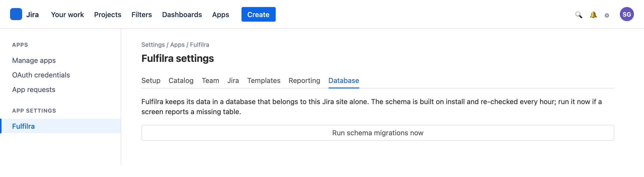Image resolution: width=644 pixels, height=177 pixels.
Task: Open the Dashboards menu
Action: click(x=182, y=15)
